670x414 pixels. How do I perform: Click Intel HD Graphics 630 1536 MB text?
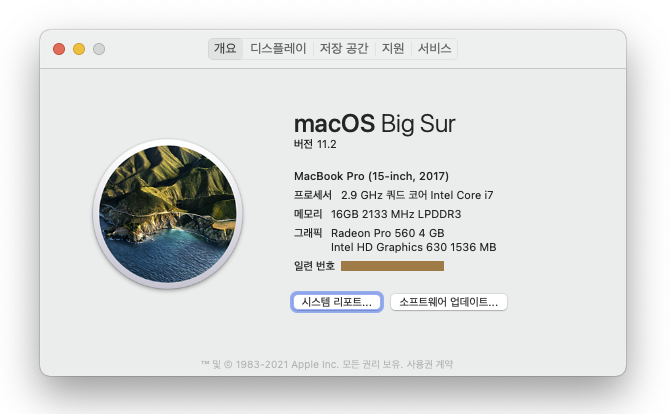(x=414, y=247)
